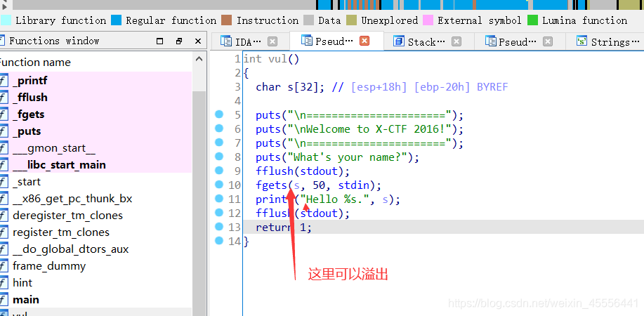This screenshot has height=316, width=644.
Task: Select the __do_global_dtors_aux function
Action: tap(96, 249)
